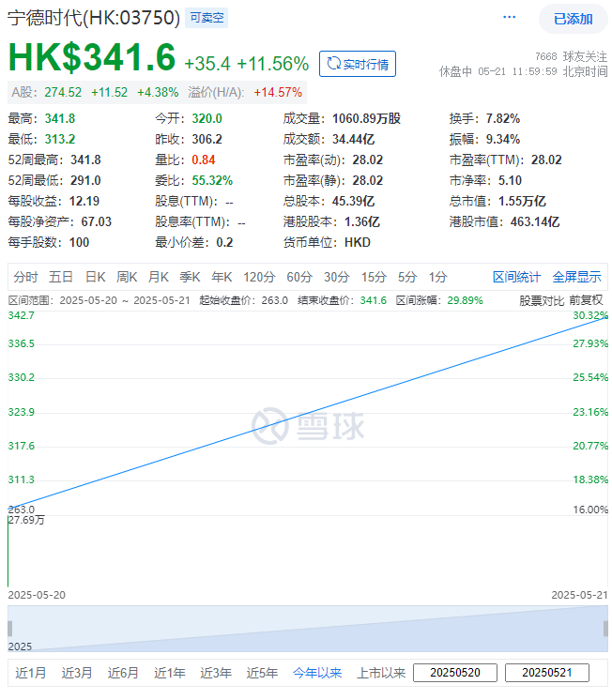Click the 今开 value 320.0
Screen dimensions: 612x700
pos(207,119)
